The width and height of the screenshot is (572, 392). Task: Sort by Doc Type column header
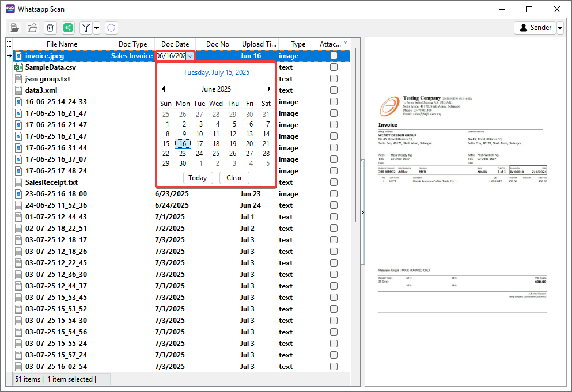(x=132, y=44)
